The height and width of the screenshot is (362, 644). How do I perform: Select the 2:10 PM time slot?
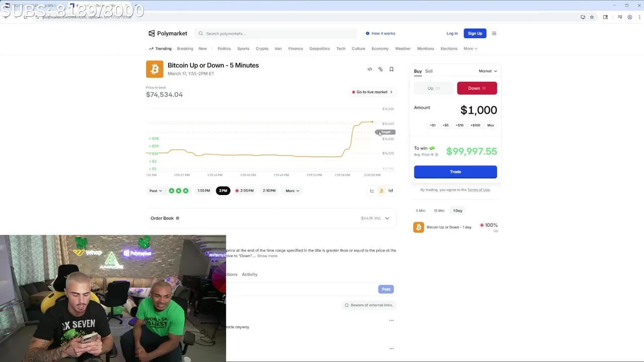tap(269, 191)
